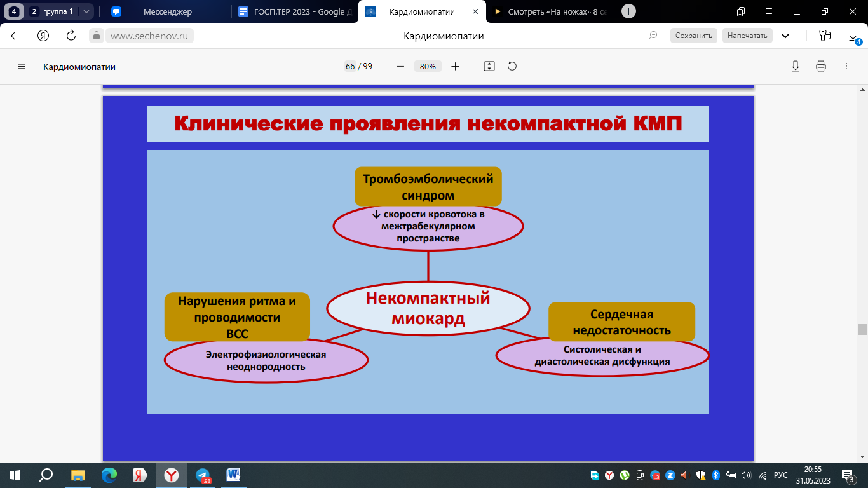Click Систолическая и диастолическая дисфункция ellipse
Viewport: 868px width, 488px height.
[602, 356]
